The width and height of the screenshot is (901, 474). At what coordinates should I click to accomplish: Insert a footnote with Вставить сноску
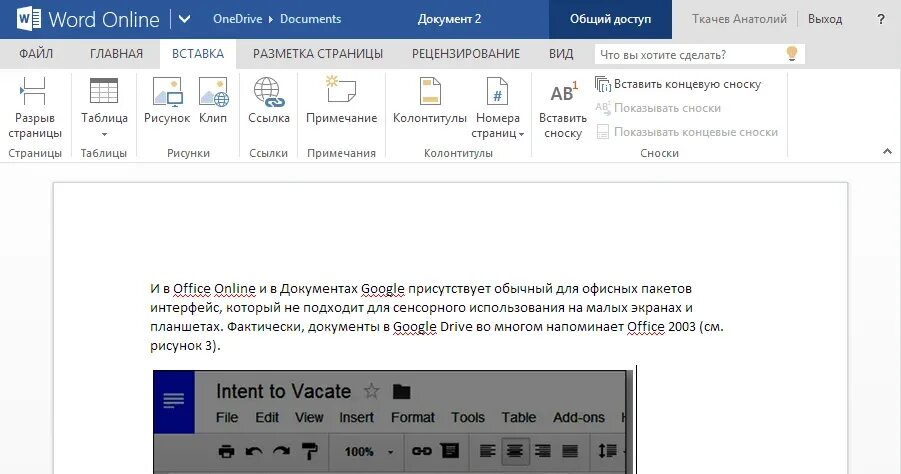563,108
